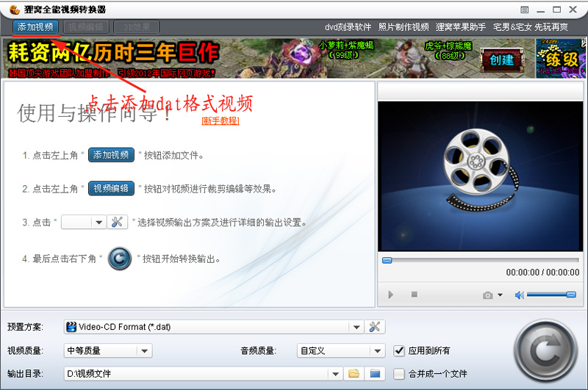This screenshot has height=390, width=588.
Task: Click the 视频编辑 button in step 2
Action: (111, 189)
